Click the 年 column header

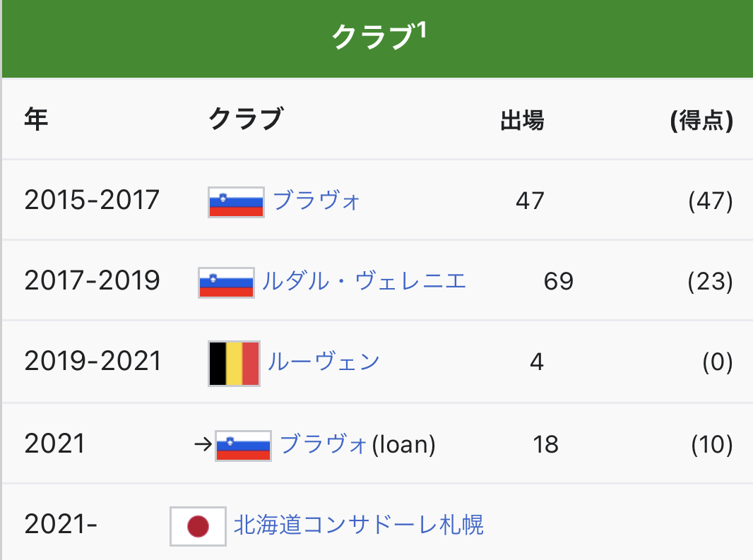point(36,119)
